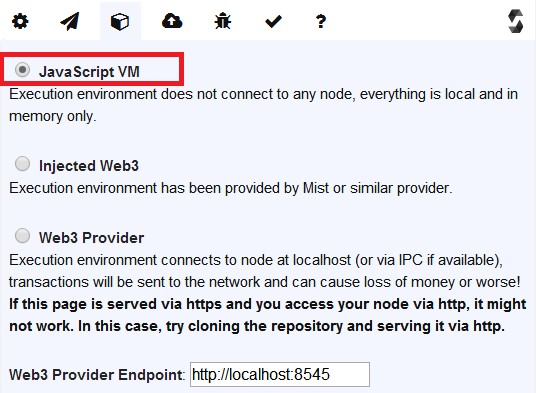This screenshot has width=536, height=393.
Task: Click the bold https warning text
Action: 267,315
